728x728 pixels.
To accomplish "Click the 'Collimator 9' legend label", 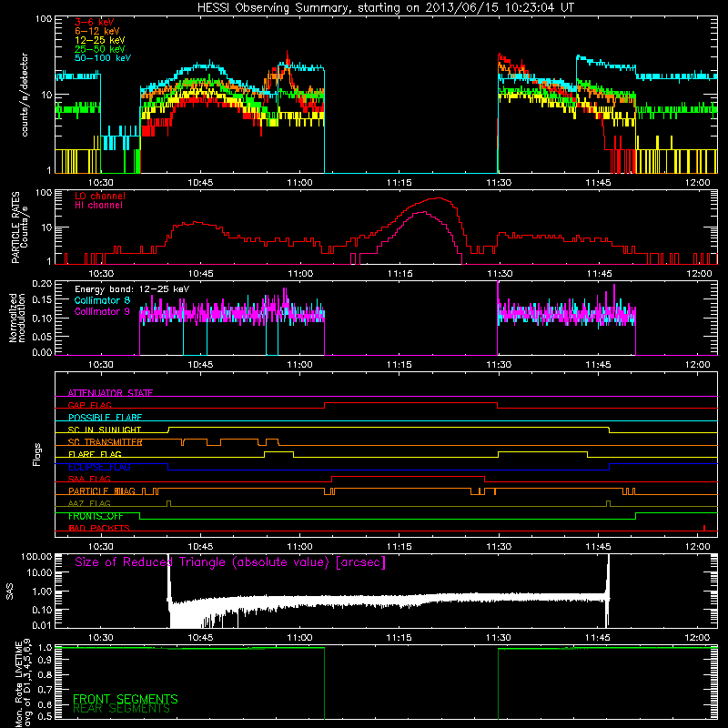I will [102, 311].
